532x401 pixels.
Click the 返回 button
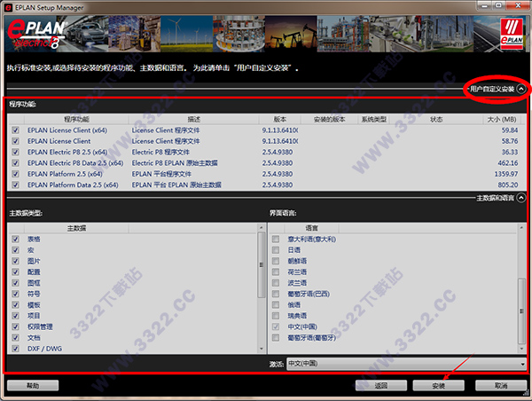pyautogui.click(x=381, y=385)
